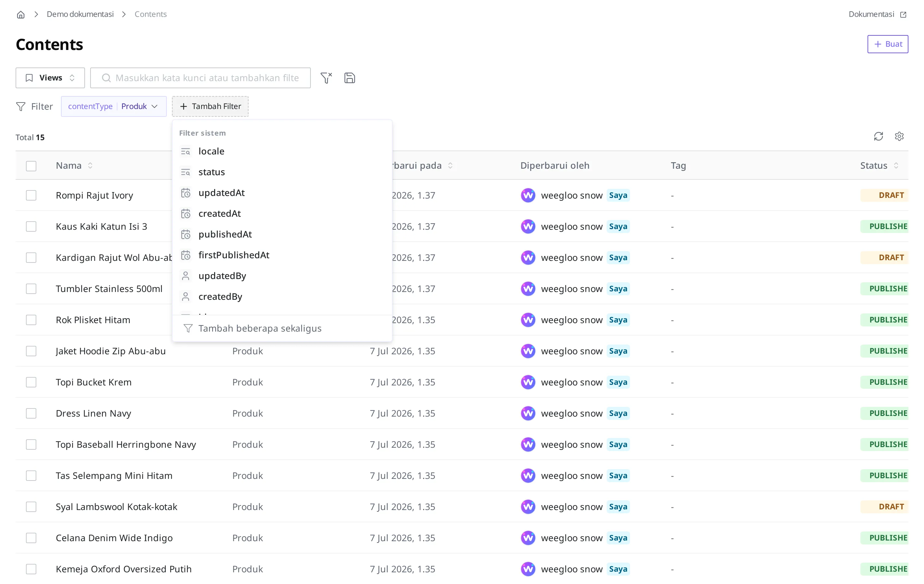Image resolution: width=924 pixels, height=584 pixels.
Task: Click the Filter funnel icon
Action: click(x=21, y=106)
